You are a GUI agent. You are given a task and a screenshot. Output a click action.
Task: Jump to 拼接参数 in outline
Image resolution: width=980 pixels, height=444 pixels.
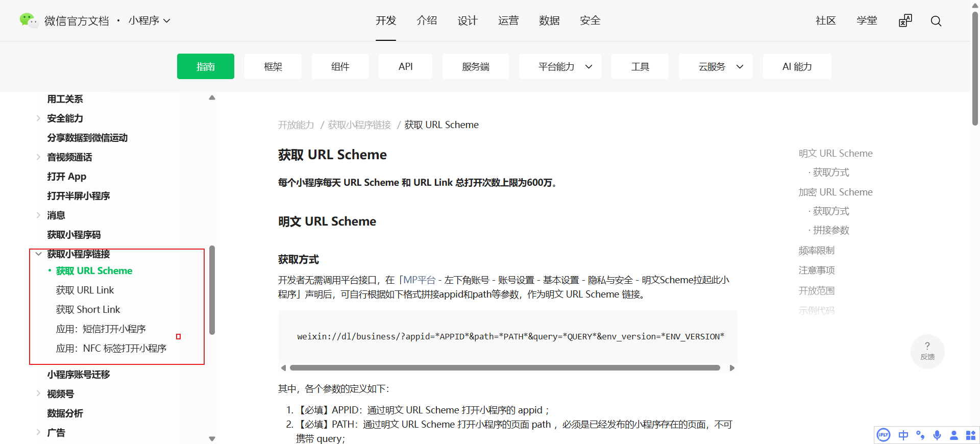click(x=831, y=230)
